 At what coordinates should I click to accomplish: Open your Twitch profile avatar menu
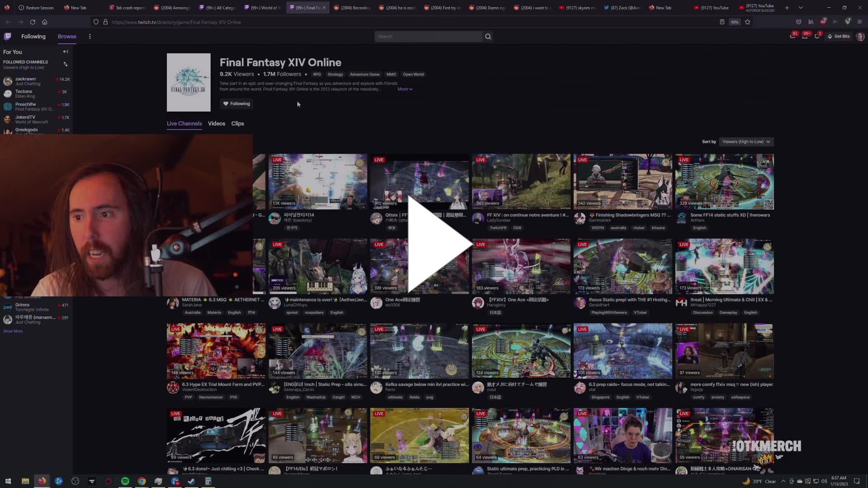(859, 37)
